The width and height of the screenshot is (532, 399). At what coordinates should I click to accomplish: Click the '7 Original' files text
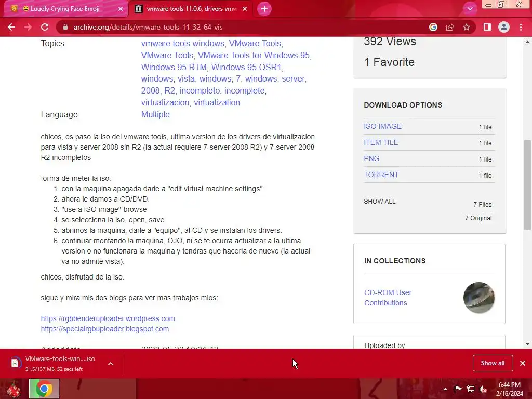pyautogui.click(x=478, y=218)
